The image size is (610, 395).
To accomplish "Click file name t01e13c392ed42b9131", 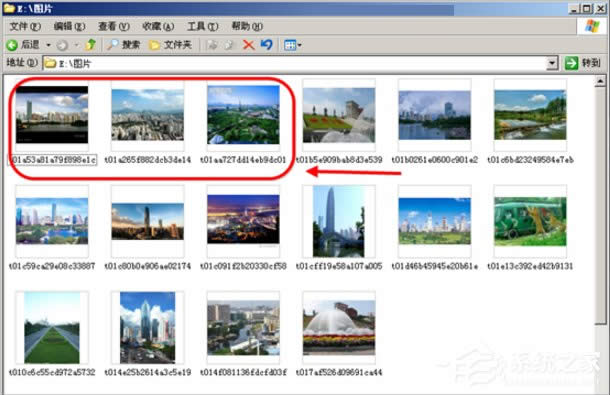I will 530,266.
